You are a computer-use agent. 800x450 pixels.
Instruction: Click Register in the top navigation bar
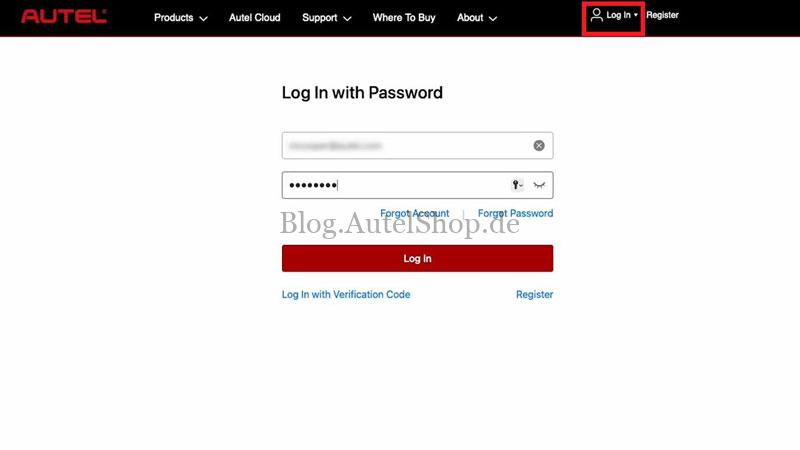[662, 15]
